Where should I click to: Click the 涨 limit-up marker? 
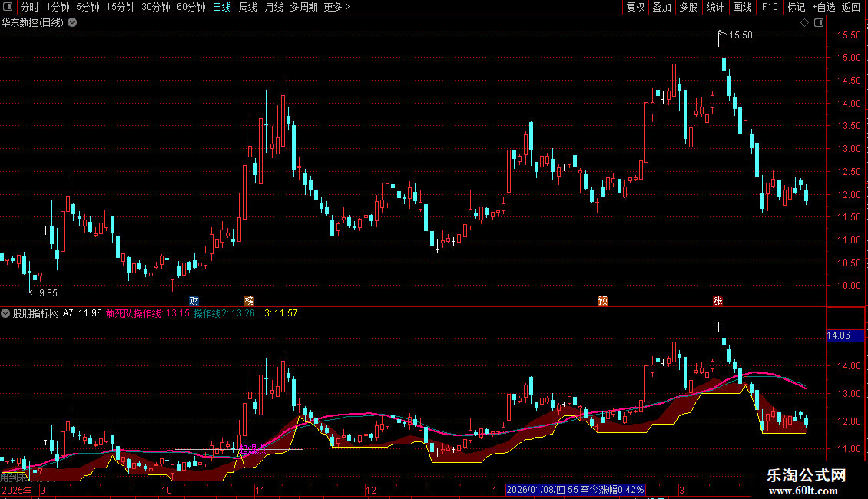[x=717, y=300]
